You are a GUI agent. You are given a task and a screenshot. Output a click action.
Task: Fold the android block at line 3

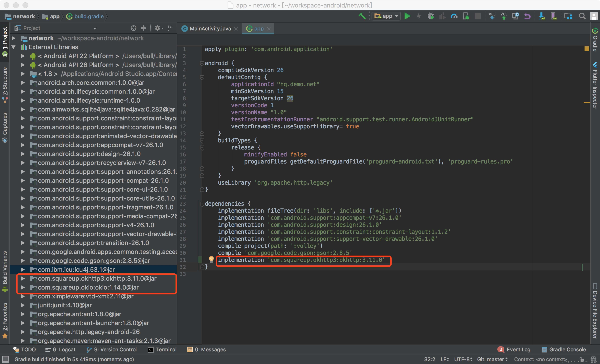(202, 63)
